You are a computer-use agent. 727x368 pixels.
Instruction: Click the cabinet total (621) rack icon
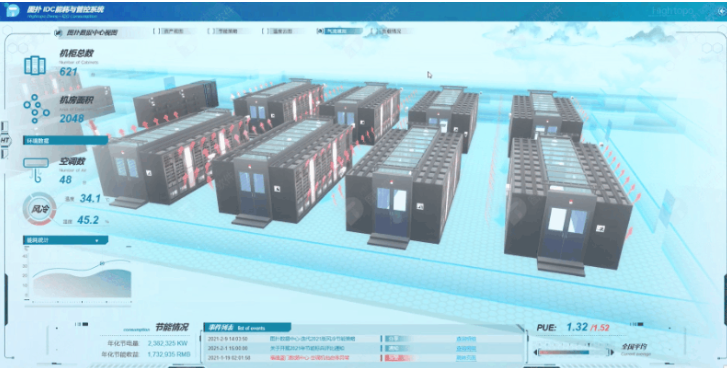[x=35, y=65]
